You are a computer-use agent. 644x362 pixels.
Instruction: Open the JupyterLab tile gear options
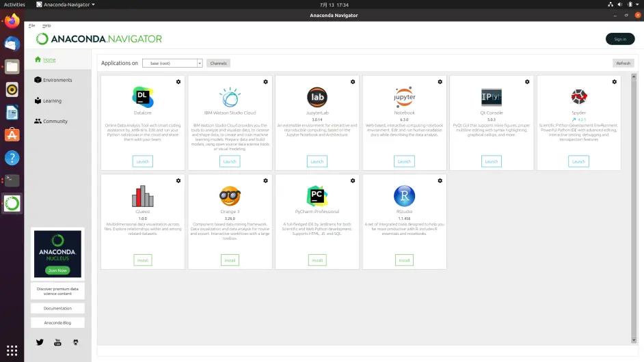click(352, 82)
